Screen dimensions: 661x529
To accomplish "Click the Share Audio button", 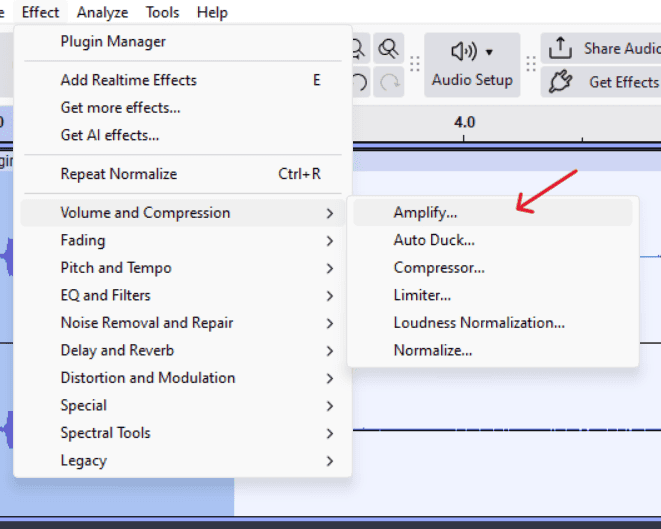I will [602, 48].
